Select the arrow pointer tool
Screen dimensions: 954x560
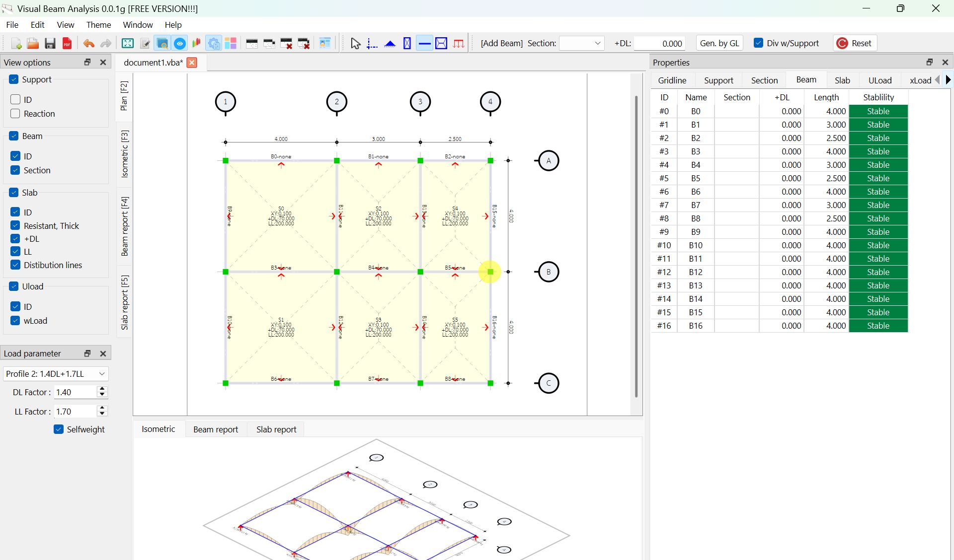[x=355, y=44]
